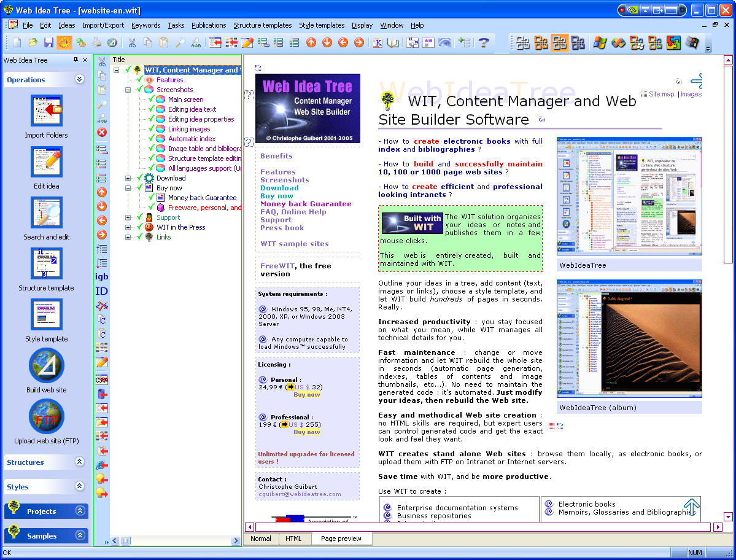Click the Structure template icon
This screenshot has height=560, width=736.
pos(45,263)
